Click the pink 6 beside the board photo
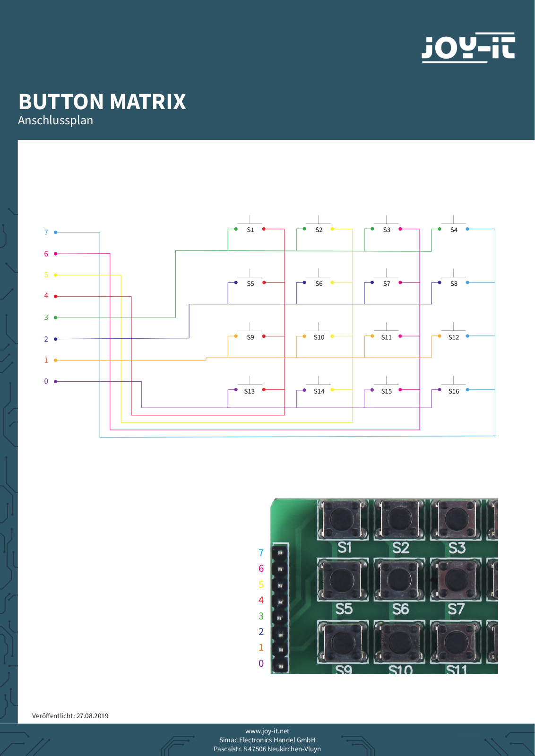Screen dimensions: 535x756 point(261,568)
